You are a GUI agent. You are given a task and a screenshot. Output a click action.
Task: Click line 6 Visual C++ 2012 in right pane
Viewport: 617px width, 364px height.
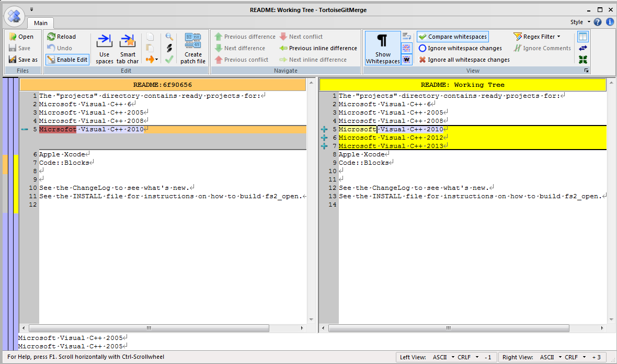click(391, 138)
